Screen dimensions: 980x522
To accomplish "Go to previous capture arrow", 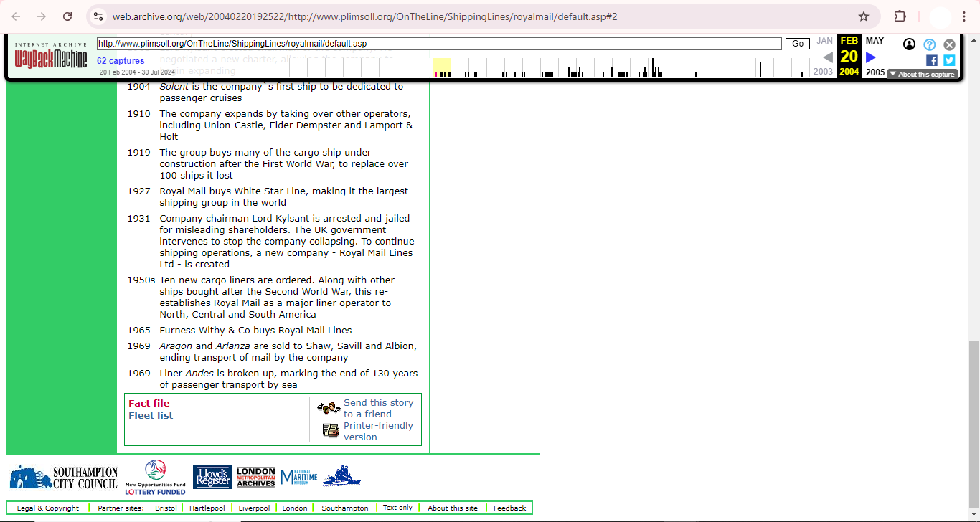I will [827, 57].
